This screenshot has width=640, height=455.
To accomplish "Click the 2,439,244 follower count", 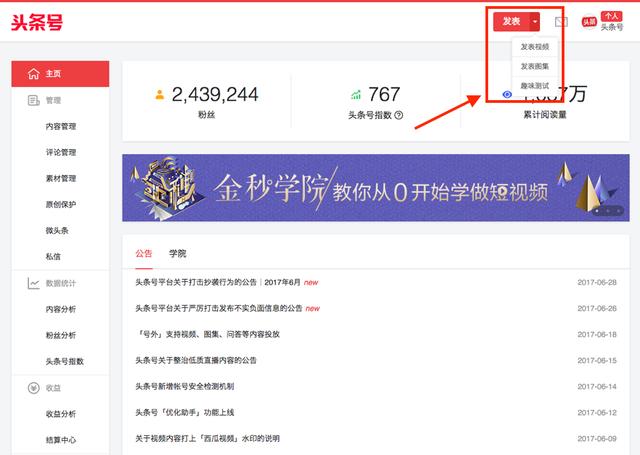I will [215, 95].
